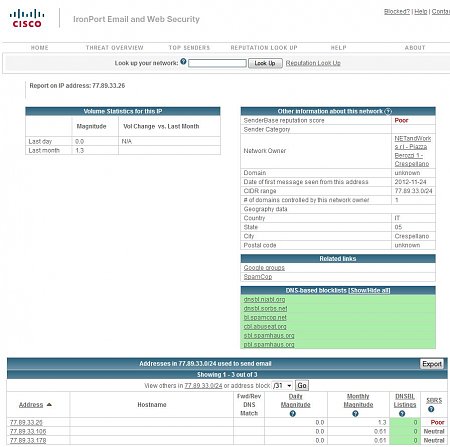Open sbl.spamhaus.org blocklist link
The width and height of the screenshot is (450, 447).
[269, 336]
